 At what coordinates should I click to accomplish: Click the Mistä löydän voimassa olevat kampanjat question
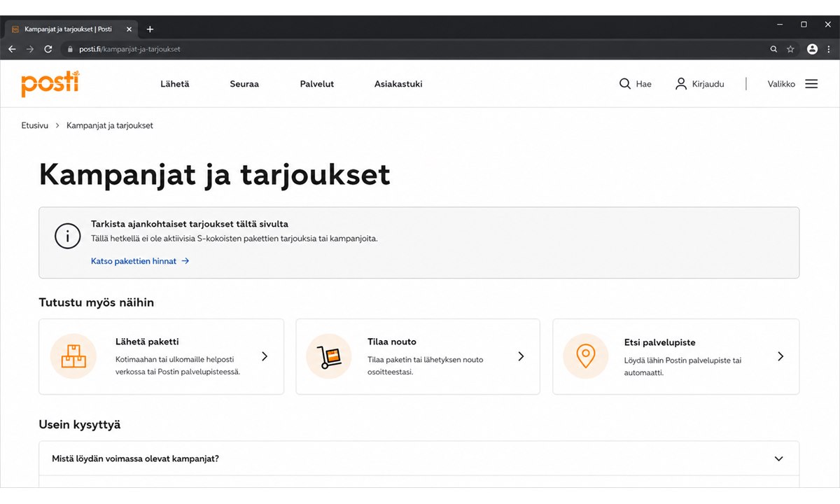(135, 459)
